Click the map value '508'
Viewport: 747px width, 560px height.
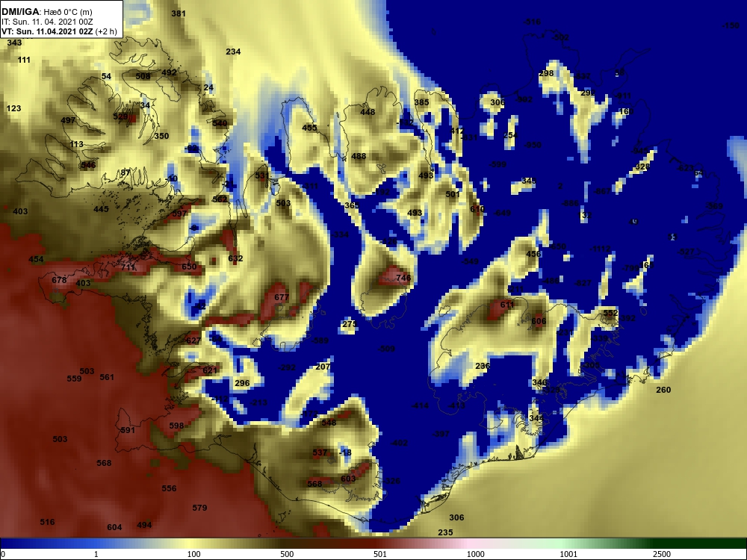143,76
